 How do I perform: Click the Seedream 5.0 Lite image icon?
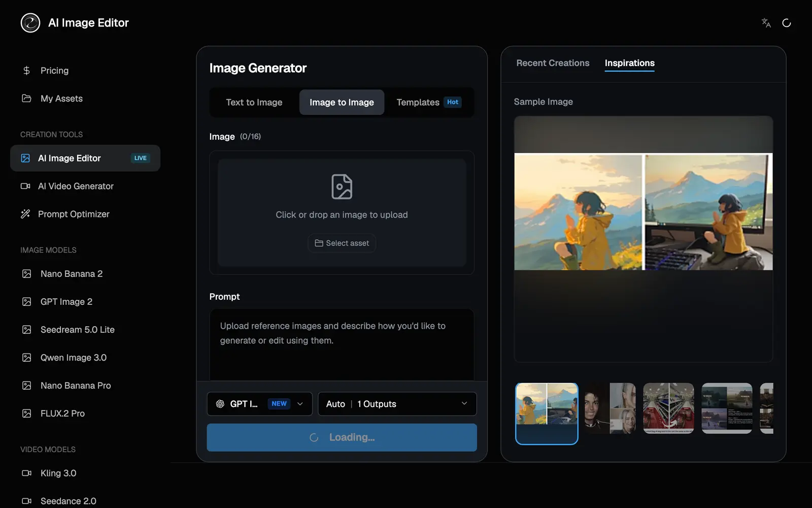[x=27, y=330]
